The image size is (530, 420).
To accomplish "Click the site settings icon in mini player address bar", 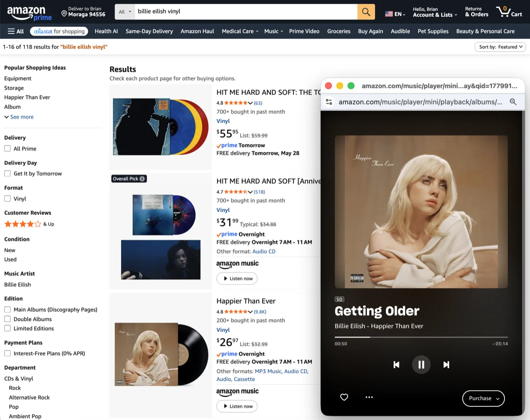I will point(329,102).
